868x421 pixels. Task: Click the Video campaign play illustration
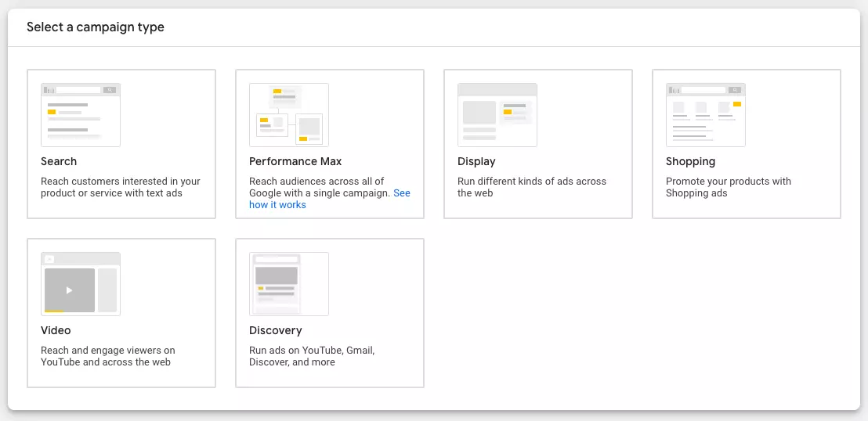(70, 290)
